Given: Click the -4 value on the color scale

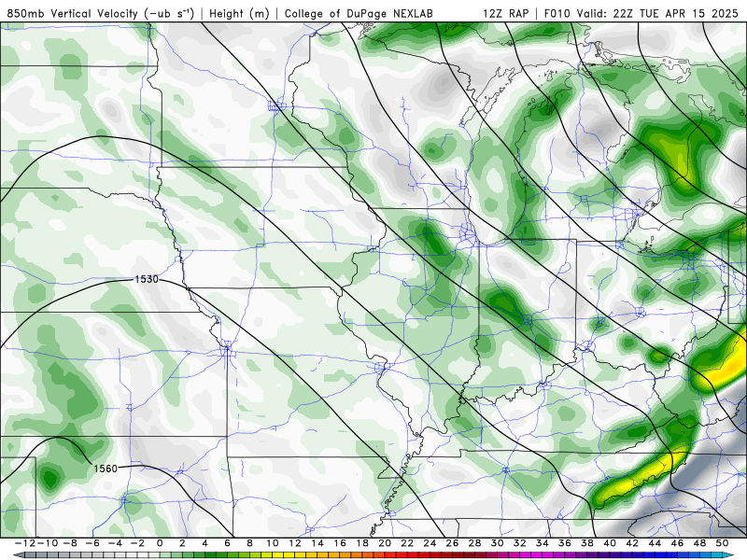Looking at the screenshot, I should tap(115, 543).
